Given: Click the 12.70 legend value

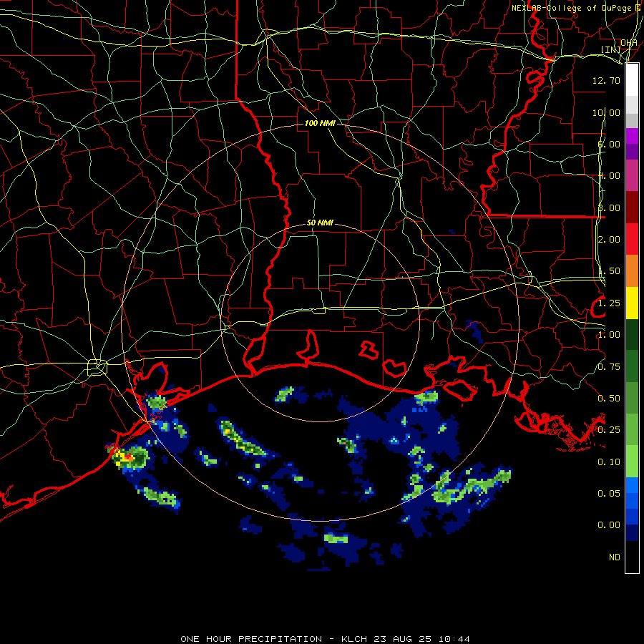Looking at the screenshot, I should pos(606,80).
